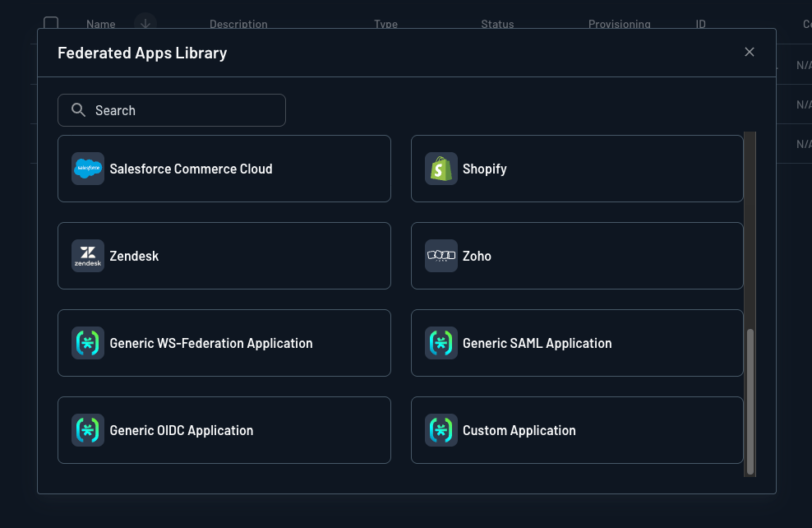Viewport: 812px width, 528px height.
Task: Click the apps list vertical scrollbar thumb
Action: click(750, 401)
